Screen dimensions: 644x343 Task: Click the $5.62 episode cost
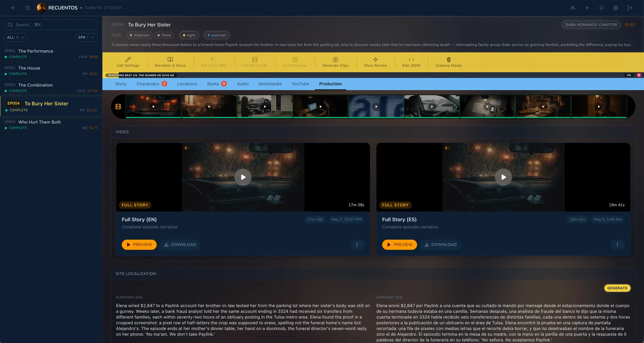point(630,25)
